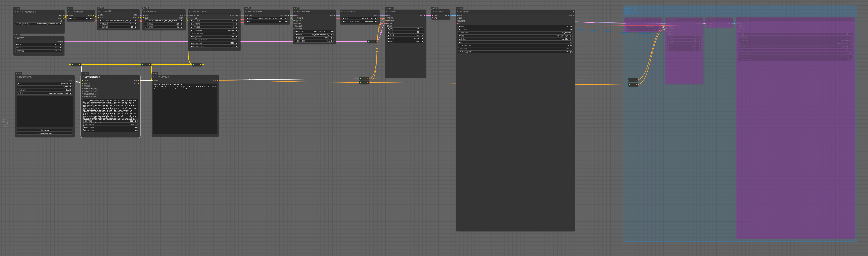Click the 动态缩放 1.000 slider field

314,38
